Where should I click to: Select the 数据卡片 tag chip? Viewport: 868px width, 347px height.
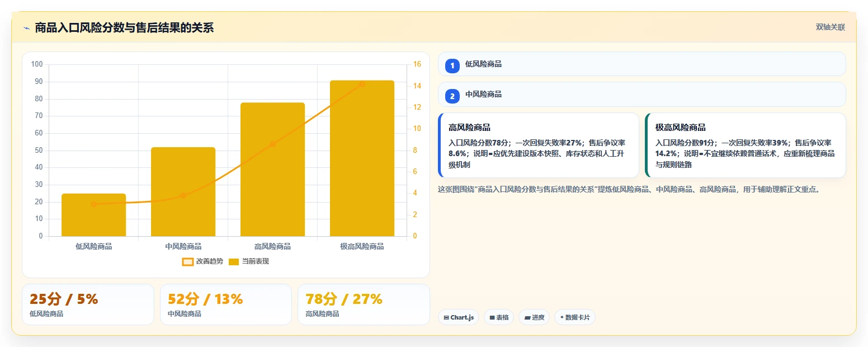tap(574, 317)
